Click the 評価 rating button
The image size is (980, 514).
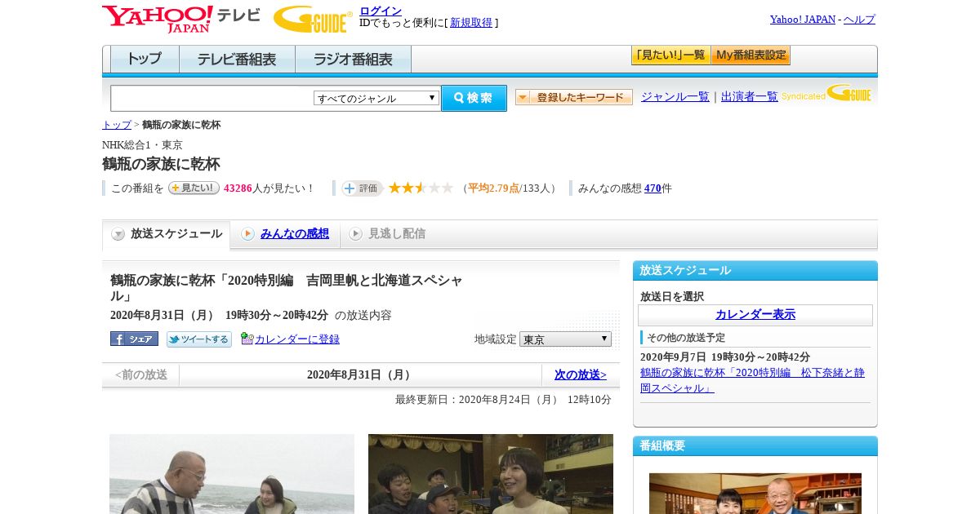362,188
